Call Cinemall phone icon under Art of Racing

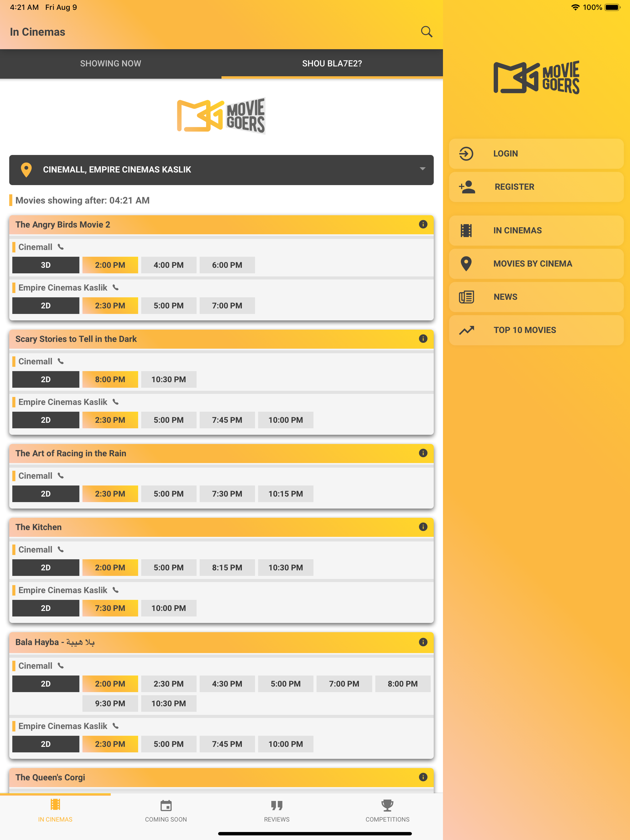point(61,476)
